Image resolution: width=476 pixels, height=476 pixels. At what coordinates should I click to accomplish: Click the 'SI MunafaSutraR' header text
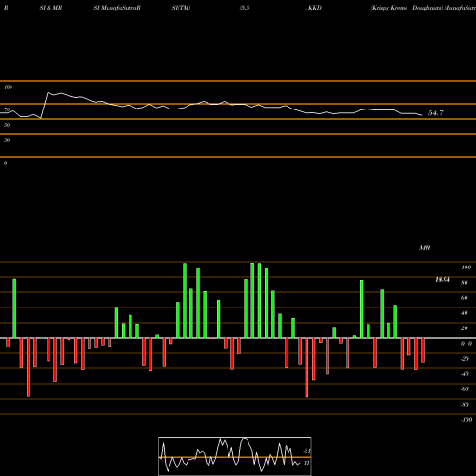tap(117, 8)
